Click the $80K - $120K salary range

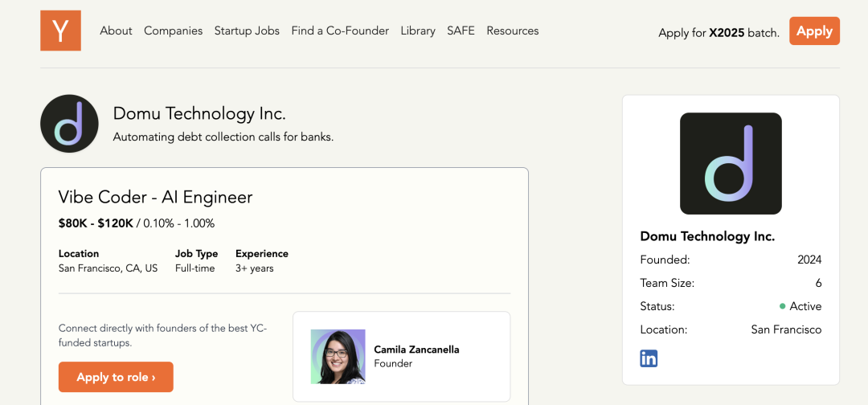(x=96, y=223)
